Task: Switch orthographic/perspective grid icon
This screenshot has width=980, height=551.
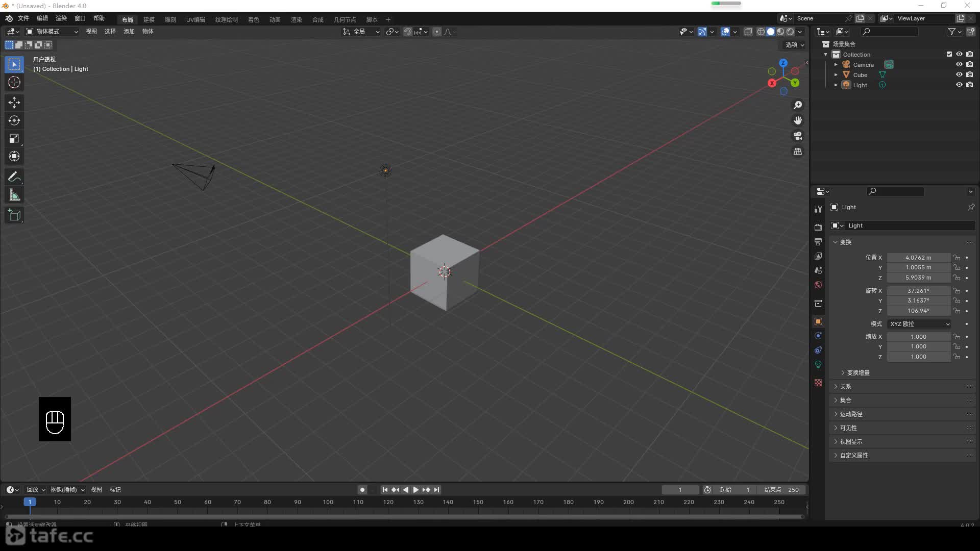Action: click(x=797, y=152)
